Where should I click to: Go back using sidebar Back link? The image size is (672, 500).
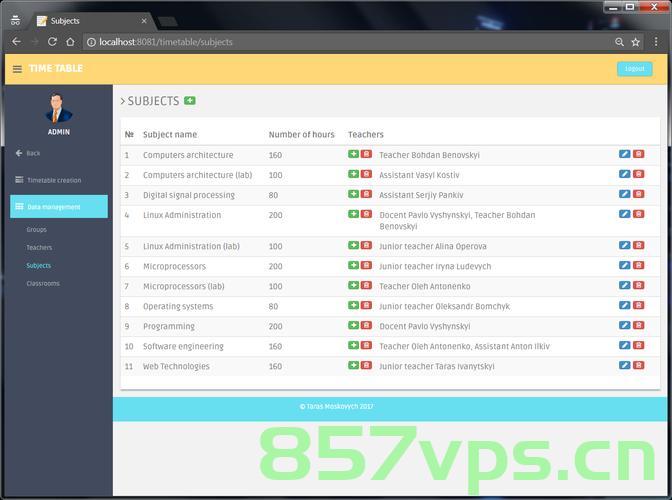click(28, 153)
